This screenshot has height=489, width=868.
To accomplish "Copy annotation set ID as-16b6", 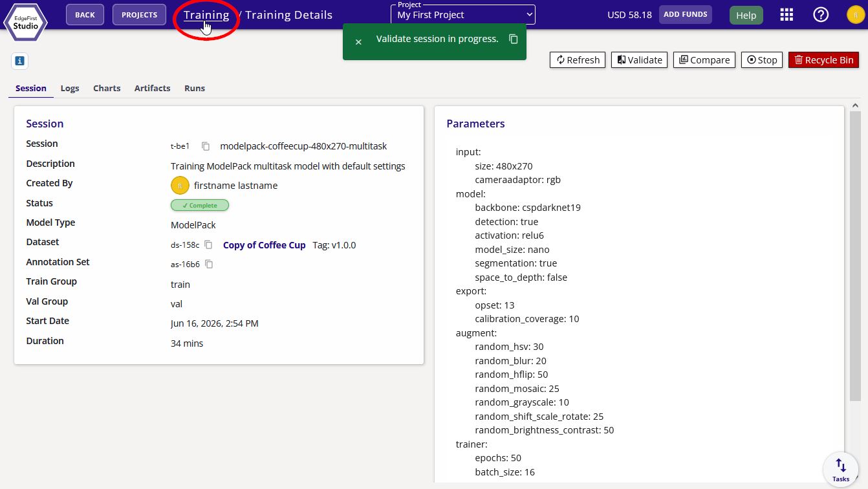I will pyautogui.click(x=209, y=264).
